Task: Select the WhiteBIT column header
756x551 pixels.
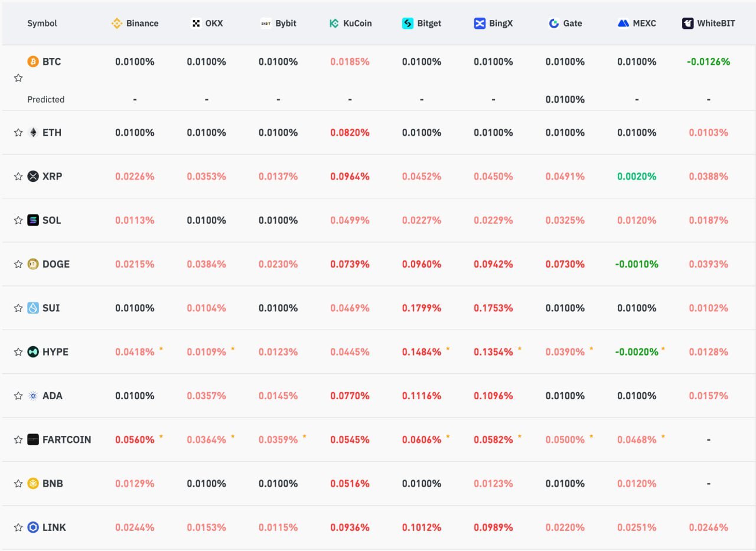Action: [709, 24]
